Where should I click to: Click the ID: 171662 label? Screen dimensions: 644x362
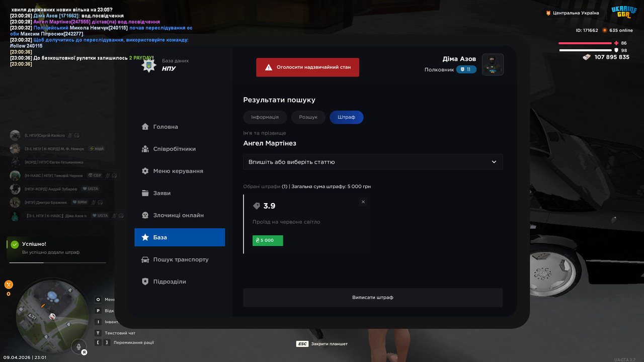click(x=587, y=30)
